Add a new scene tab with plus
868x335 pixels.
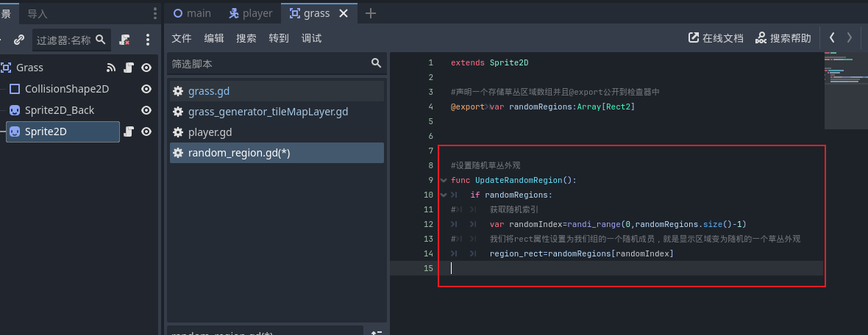click(x=370, y=14)
